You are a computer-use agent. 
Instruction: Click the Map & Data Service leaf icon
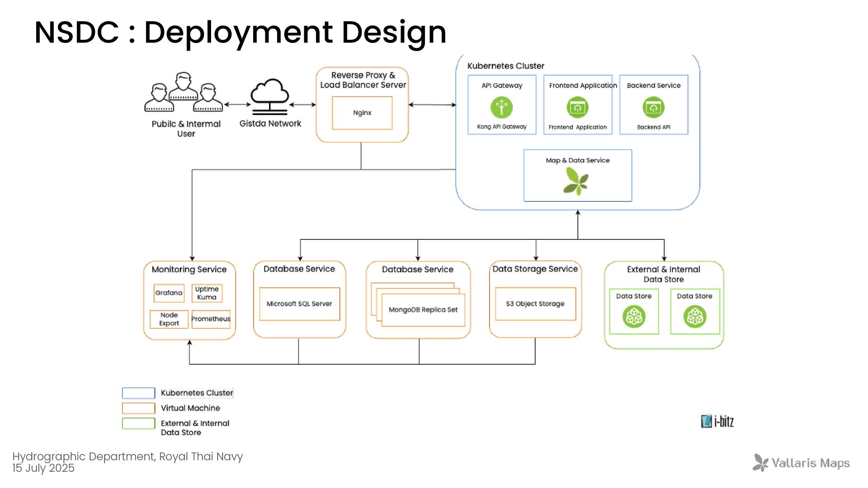pos(576,181)
